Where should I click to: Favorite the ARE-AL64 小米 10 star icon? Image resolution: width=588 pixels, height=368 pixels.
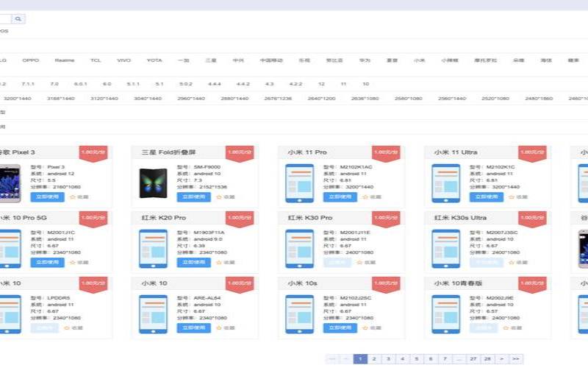[x=219, y=328]
